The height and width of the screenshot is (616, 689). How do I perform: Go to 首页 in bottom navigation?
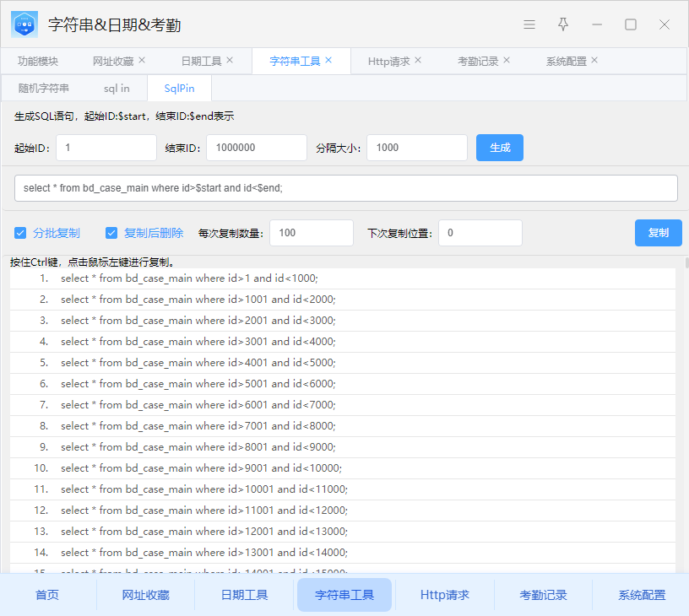tap(47, 595)
